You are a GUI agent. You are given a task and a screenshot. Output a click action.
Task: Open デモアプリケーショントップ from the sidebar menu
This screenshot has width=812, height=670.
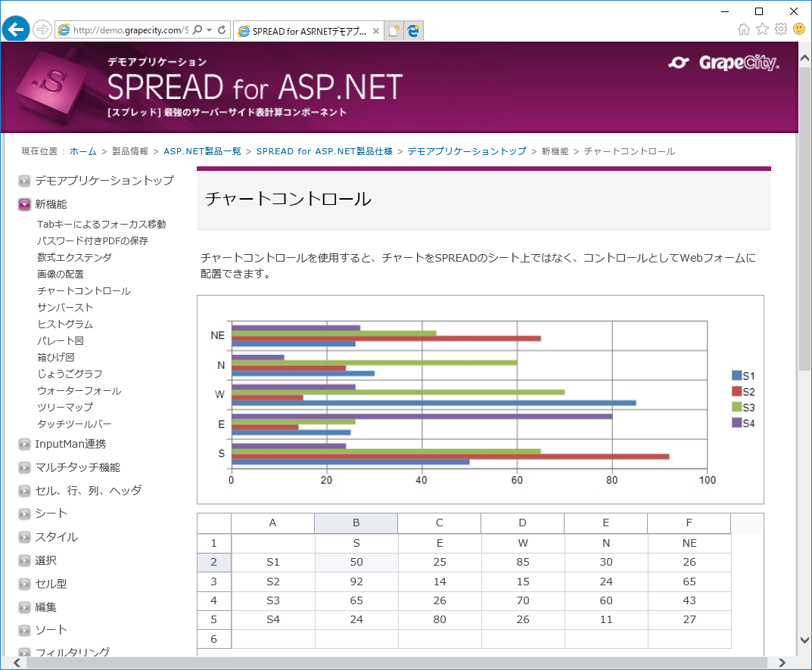click(102, 181)
